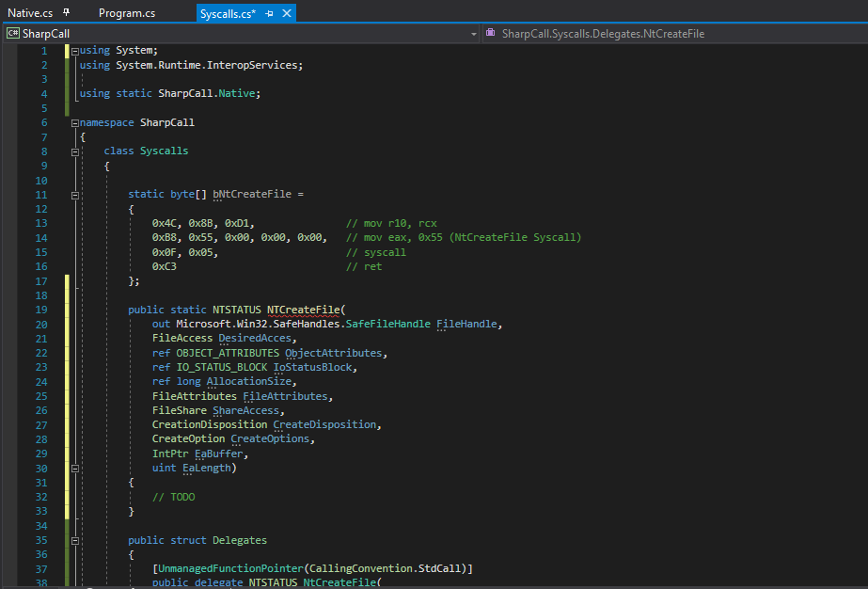
Task: Click the bNtCreateFile variable name
Action: [x=252, y=194]
